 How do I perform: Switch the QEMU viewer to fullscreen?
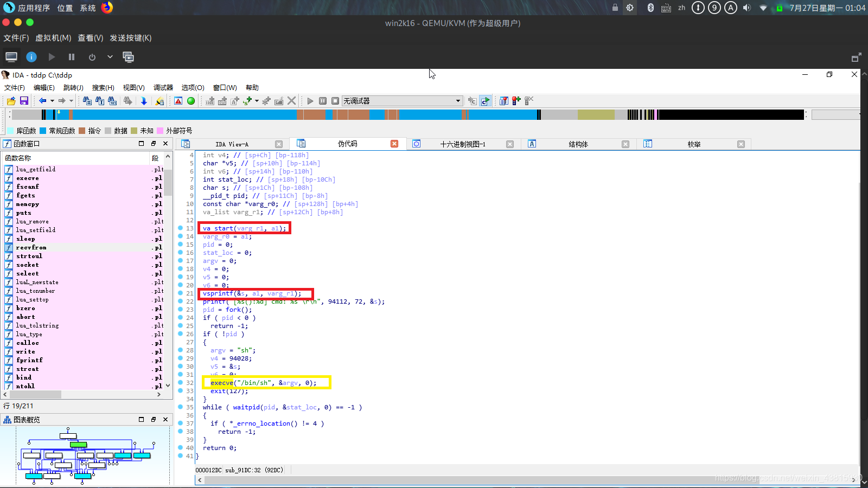pos(856,57)
